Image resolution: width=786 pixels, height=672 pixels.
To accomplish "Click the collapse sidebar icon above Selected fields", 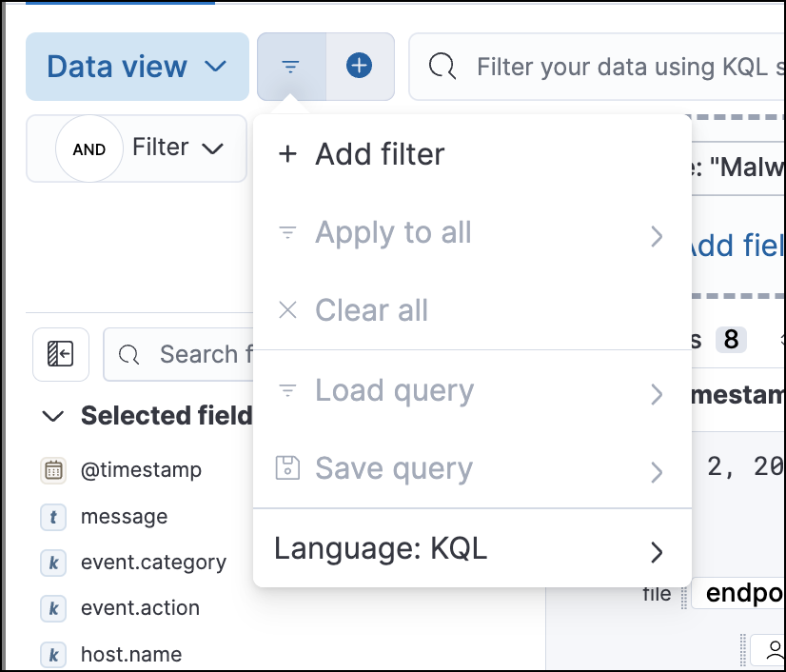I will pos(60,354).
